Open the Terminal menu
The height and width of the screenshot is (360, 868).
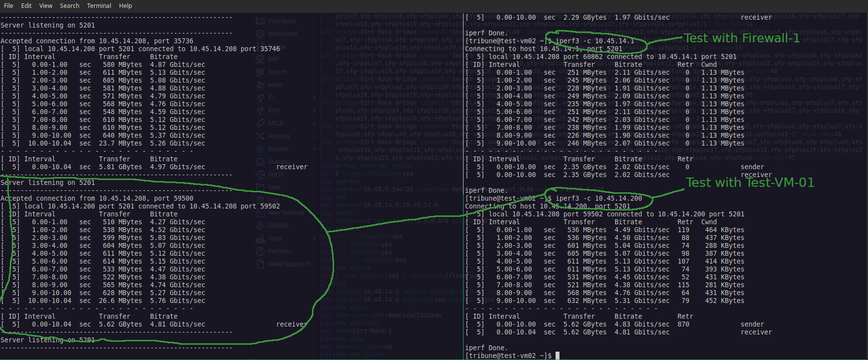(99, 5)
